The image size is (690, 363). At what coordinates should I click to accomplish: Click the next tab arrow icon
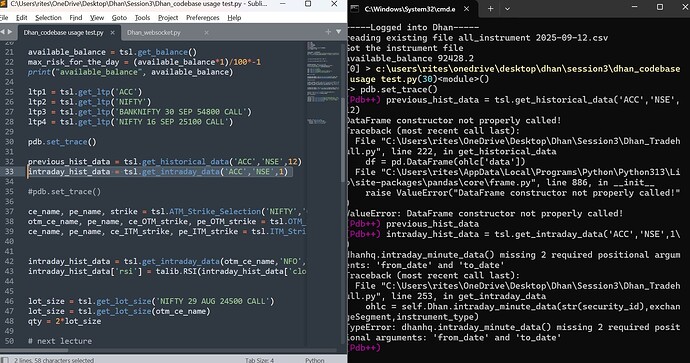[10, 32]
